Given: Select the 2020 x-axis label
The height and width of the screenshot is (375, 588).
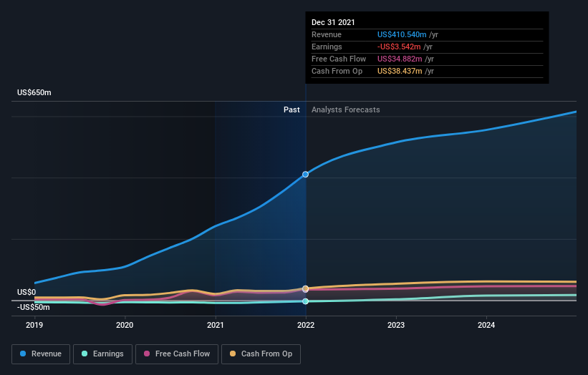Looking at the screenshot, I should click(x=125, y=325).
